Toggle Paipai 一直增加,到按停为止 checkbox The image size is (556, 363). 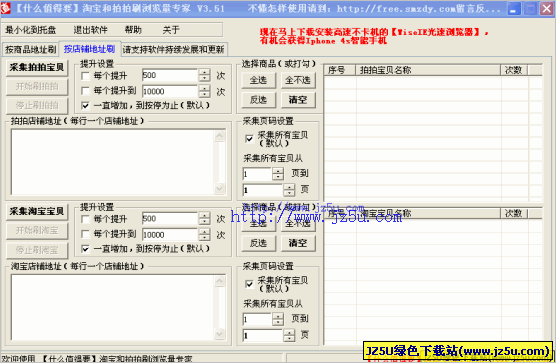(x=85, y=105)
